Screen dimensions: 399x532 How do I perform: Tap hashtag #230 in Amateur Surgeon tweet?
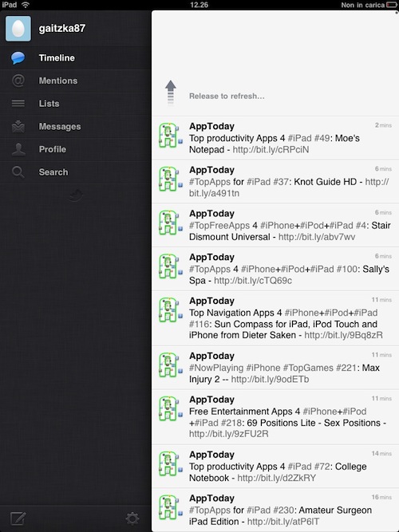click(284, 510)
